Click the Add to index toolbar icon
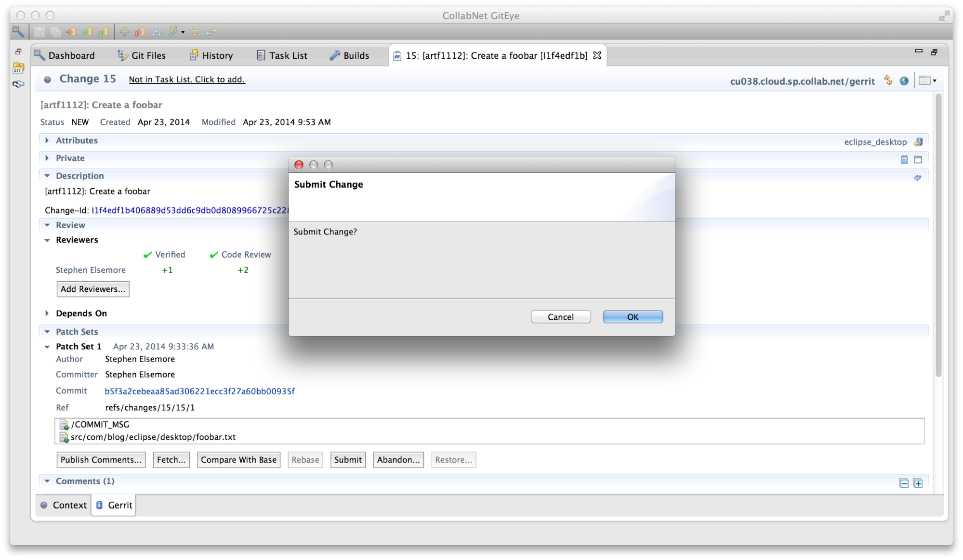Screen dimensions: 963x560 (124, 32)
